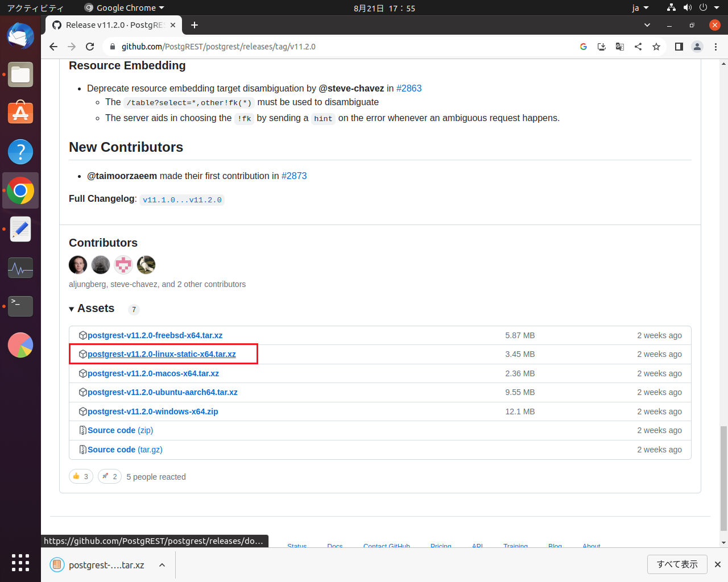Download postgrest macos-x64.tar.xz asset
The width and height of the screenshot is (728, 582).
pyautogui.click(x=153, y=373)
